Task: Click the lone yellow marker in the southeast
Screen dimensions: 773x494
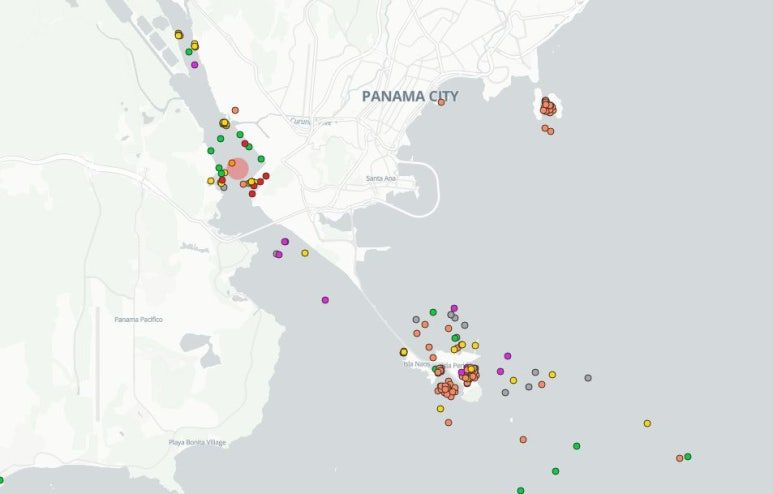Action: 647,423
